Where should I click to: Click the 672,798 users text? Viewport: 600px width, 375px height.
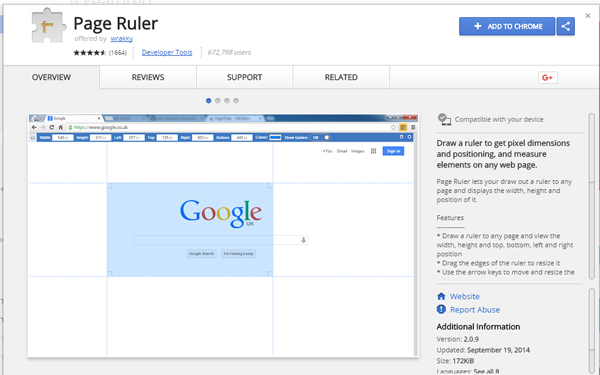coord(229,52)
